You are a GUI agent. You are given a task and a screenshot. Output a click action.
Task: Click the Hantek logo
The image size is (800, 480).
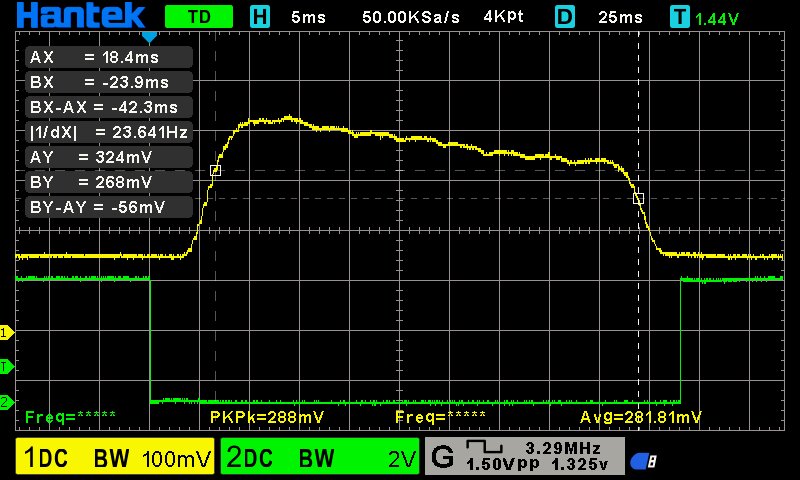pos(81,15)
